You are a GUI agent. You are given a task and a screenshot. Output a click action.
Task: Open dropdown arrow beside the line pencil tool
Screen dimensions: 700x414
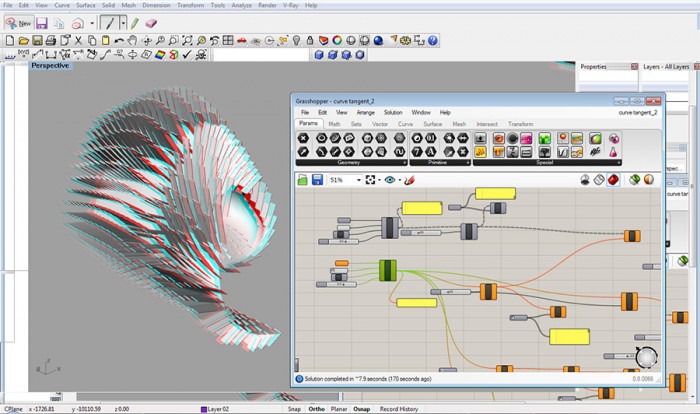123,23
